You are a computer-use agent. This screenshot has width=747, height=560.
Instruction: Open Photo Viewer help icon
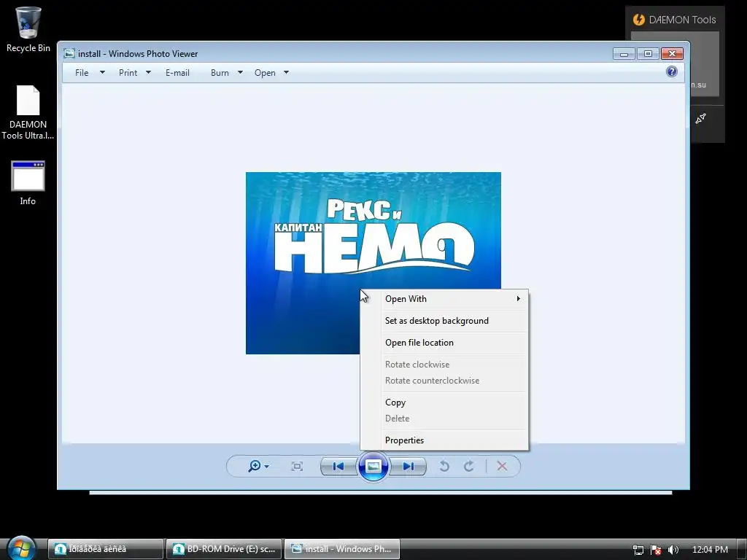click(x=672, y=71)
